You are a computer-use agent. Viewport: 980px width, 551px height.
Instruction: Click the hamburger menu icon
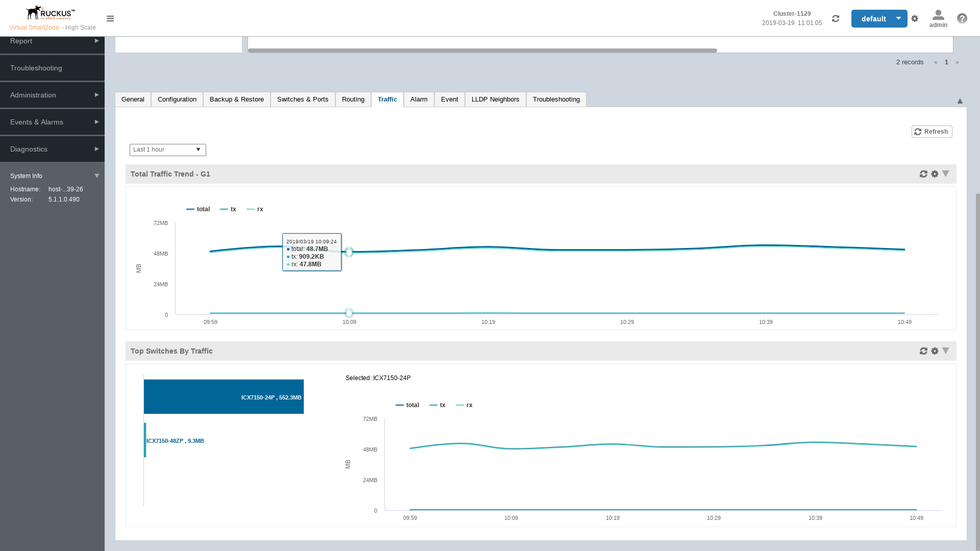click(110, 19)
